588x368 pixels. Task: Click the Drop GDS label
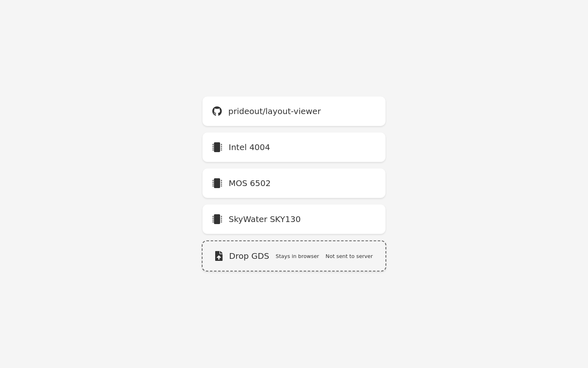249,256
